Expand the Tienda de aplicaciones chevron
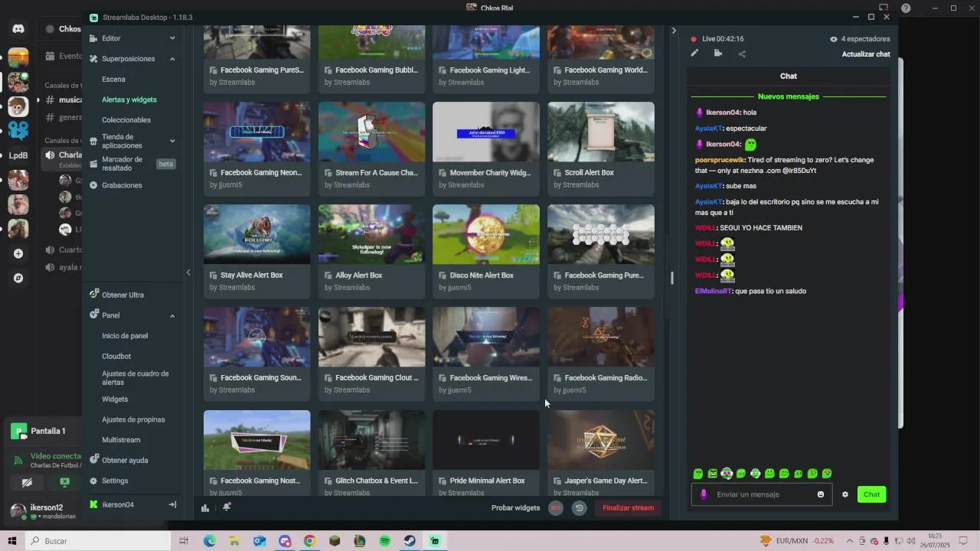980x551 pixels. 172,141
